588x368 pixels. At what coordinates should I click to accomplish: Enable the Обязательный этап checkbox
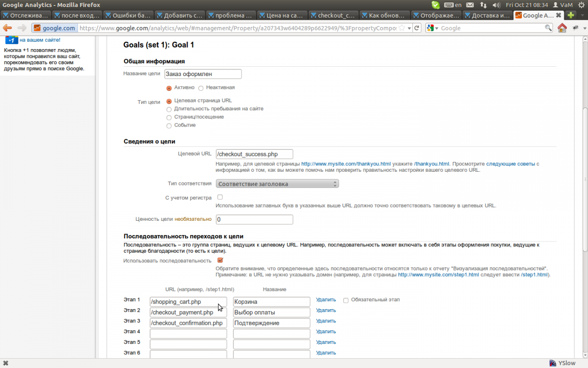346,300
